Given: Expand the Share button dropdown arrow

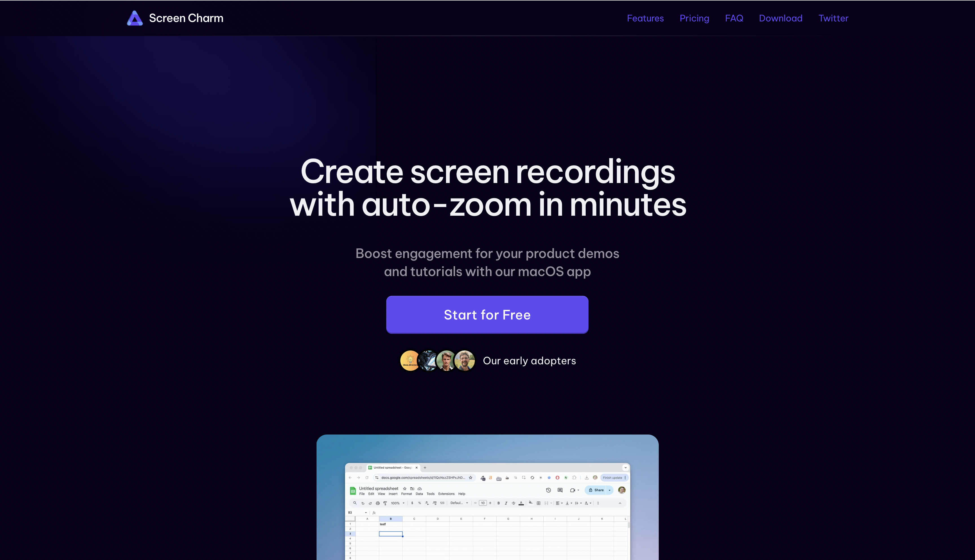Looking at the screenshot, I should [x=609, y=490].
